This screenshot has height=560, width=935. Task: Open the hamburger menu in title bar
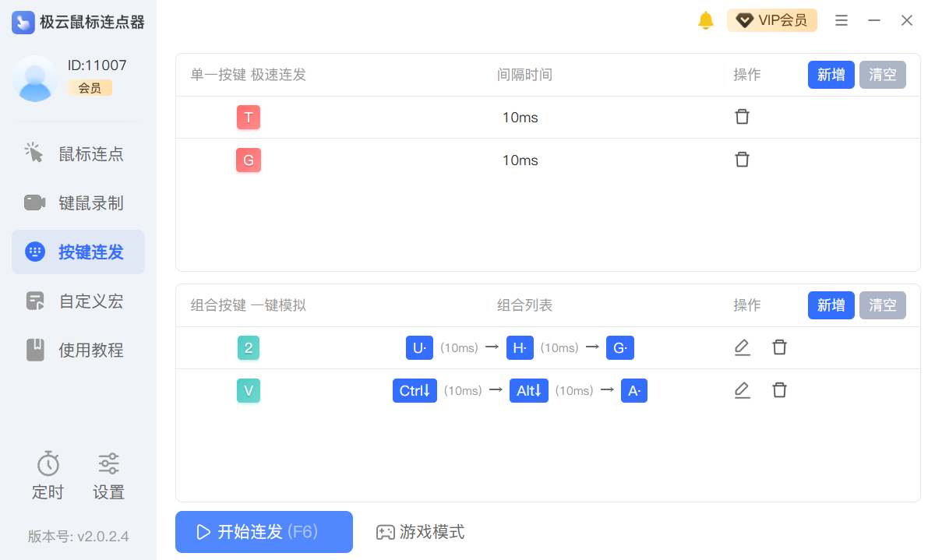[841, 21]
